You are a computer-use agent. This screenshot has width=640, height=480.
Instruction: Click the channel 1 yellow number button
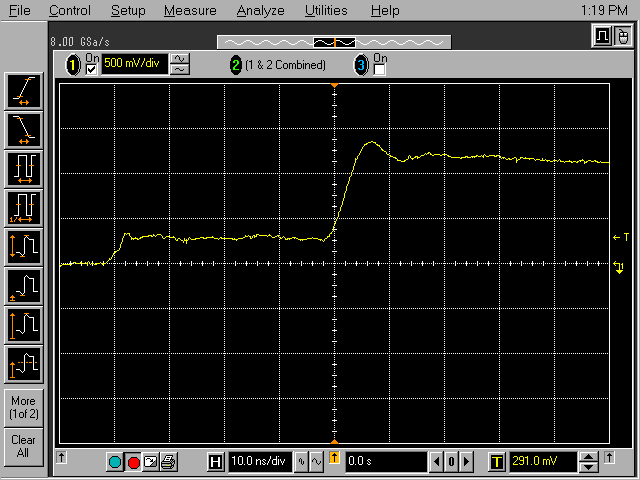point(73,64)
